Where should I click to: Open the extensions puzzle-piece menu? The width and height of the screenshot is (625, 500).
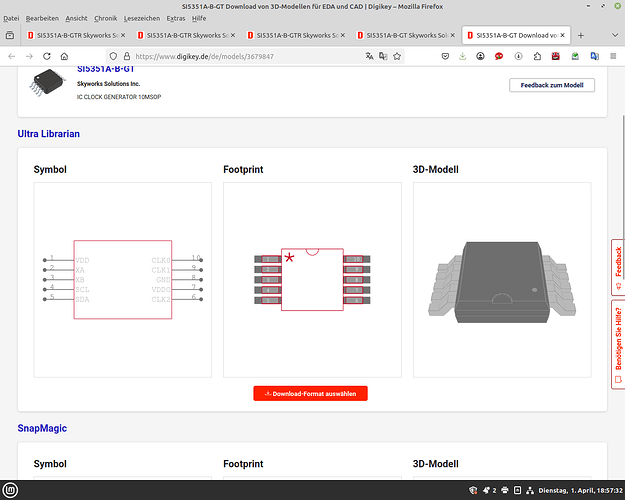tap(537, 56)
